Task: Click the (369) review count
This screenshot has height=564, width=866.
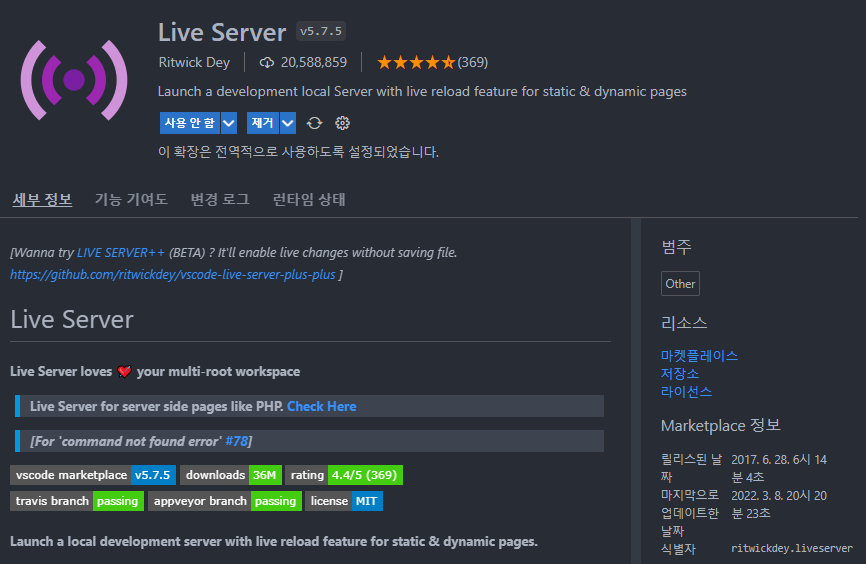Action: click(473, 62)
